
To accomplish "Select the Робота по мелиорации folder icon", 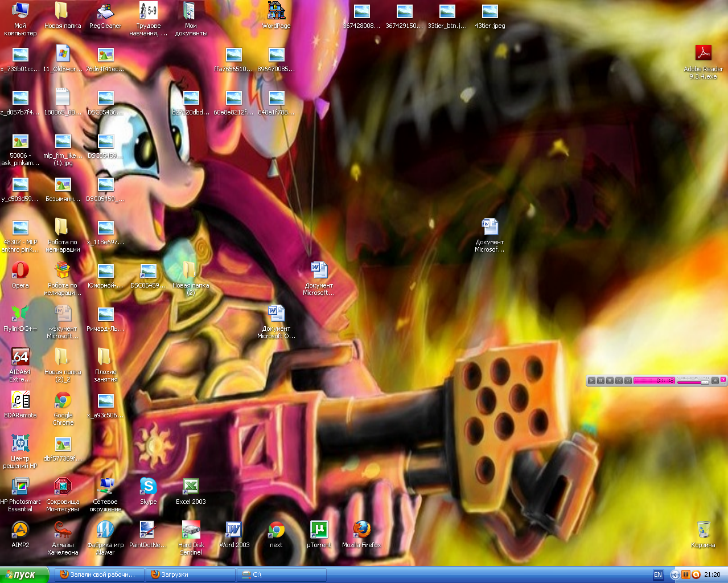I will pos(63,235).
